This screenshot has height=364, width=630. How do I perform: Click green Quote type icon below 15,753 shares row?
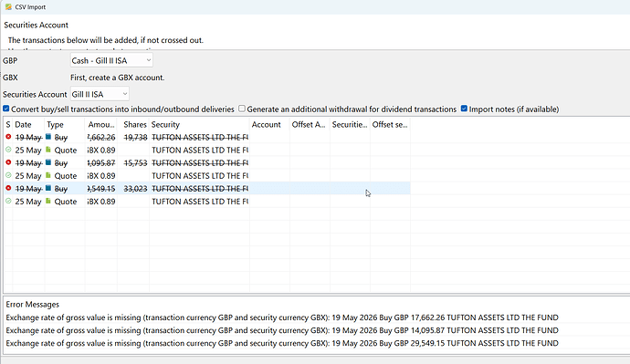pos(48,175)
